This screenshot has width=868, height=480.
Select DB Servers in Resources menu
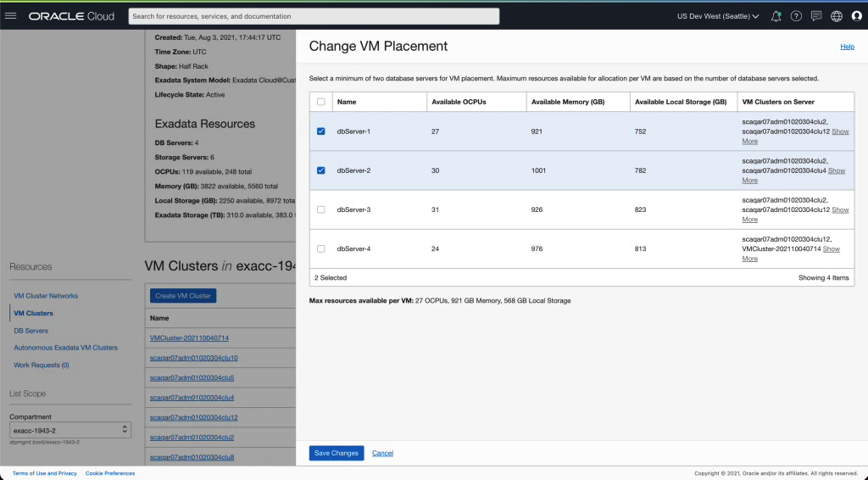(31, 331)
